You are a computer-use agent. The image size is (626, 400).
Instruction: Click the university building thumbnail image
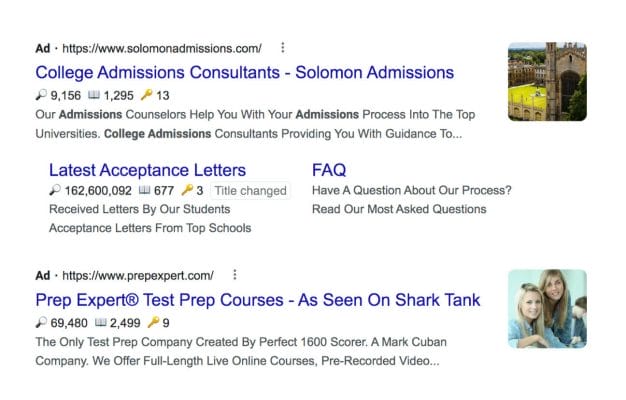[547, 81]
